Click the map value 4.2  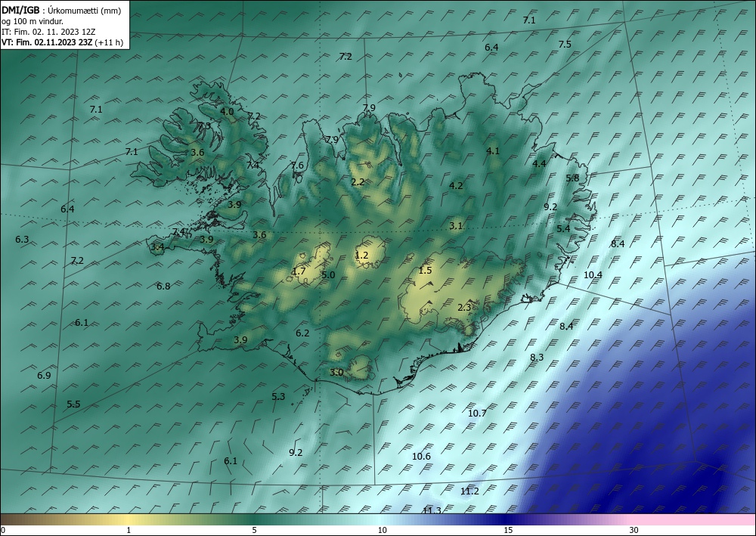[x=456, y=185]
